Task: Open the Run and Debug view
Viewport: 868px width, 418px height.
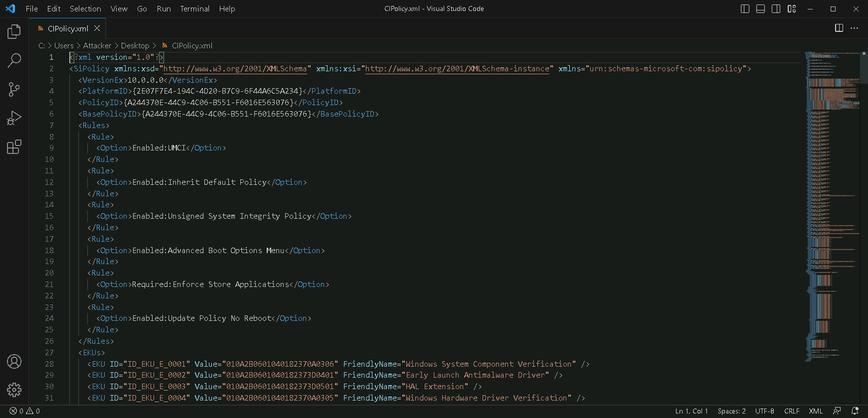Action: coord(14,118)
